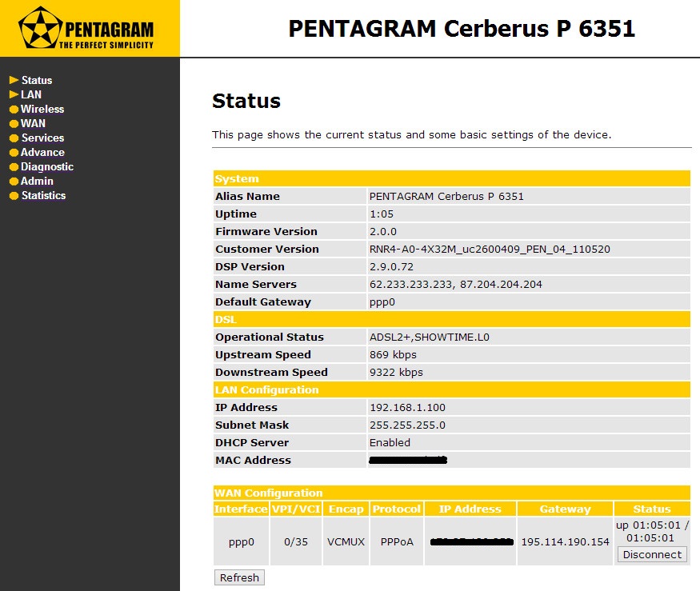Refresh the status page

(x=239, y=577)
